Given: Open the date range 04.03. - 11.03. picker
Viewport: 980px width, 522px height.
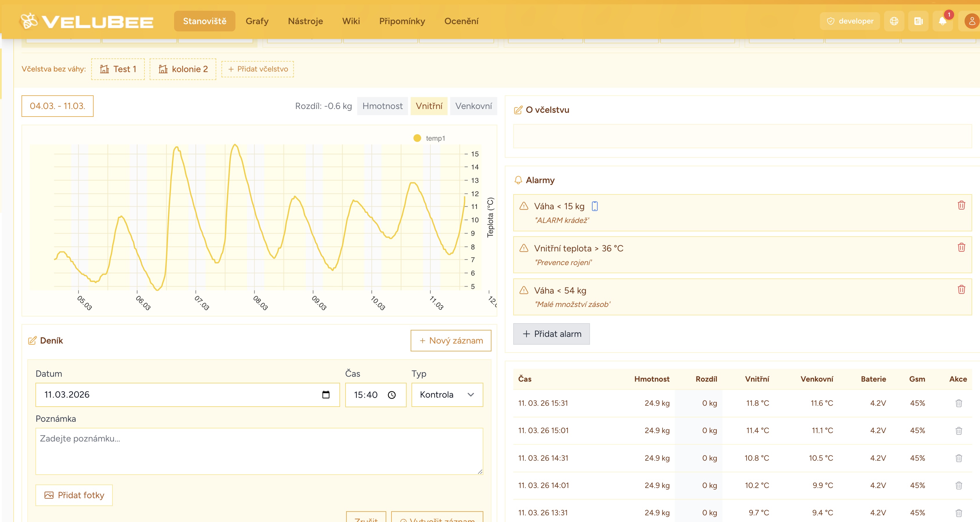Looking at the screenshot, I should tap(58, 106).
